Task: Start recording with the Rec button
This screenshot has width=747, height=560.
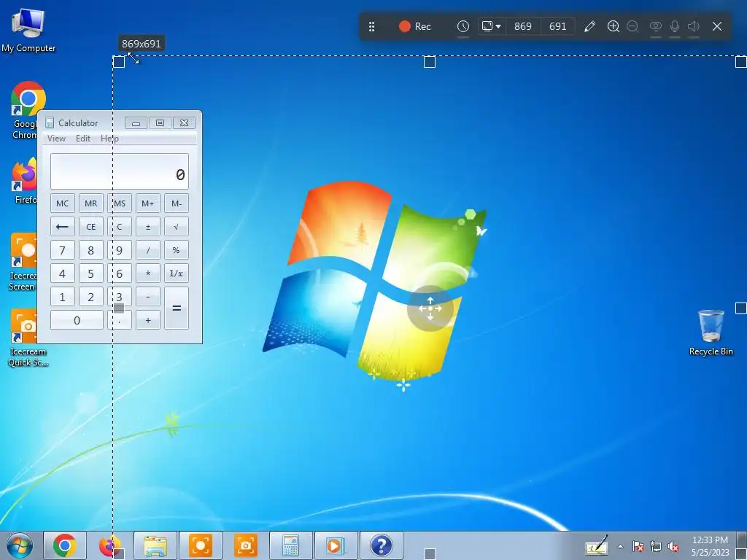Action: (x=414, y=26)
